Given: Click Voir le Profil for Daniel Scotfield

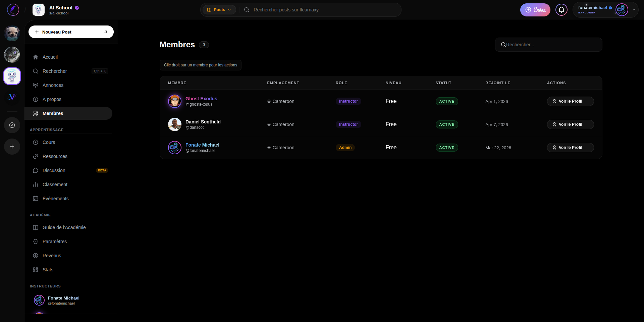Looking at the screenshot, I should pos(570,124).
